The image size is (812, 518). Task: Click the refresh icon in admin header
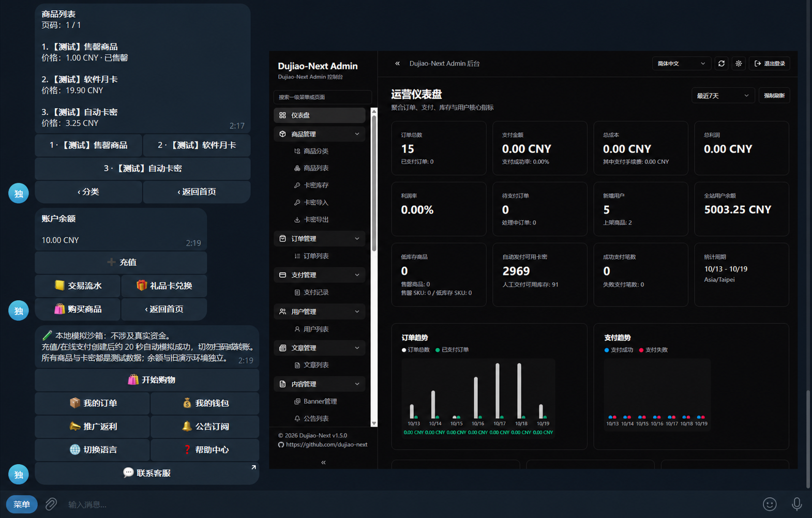pyautogui.click(x=721, y=64)
